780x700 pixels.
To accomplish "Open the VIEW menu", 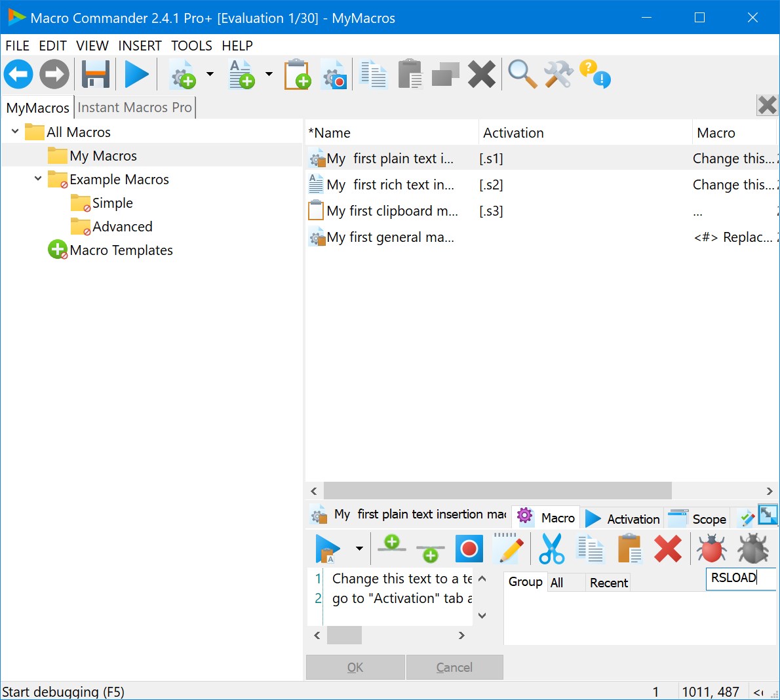I will click(92, 46).
